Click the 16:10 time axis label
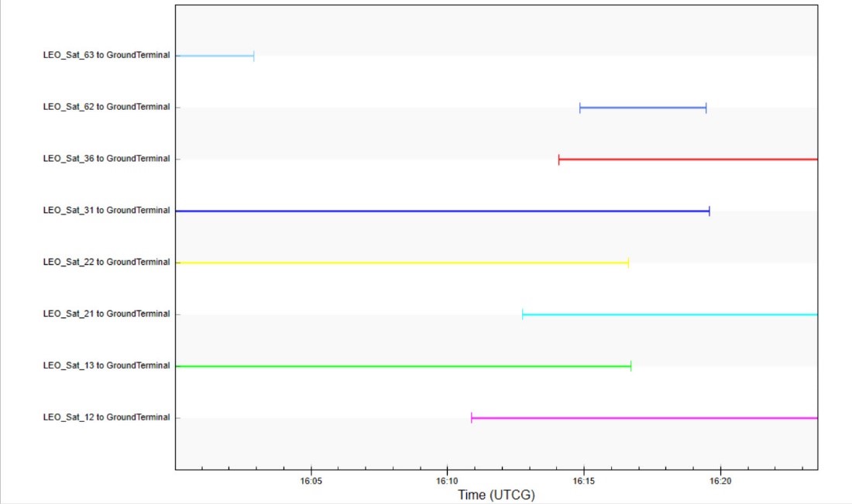The height and width of the screenshot is (504, 852). click(x=447, y=482)
